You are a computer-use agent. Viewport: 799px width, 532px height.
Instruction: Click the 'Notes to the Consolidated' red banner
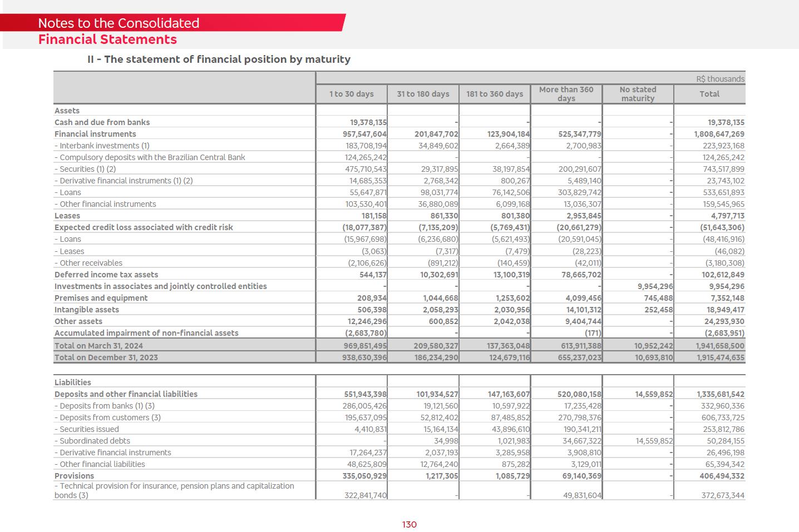(x=119, y=23)
